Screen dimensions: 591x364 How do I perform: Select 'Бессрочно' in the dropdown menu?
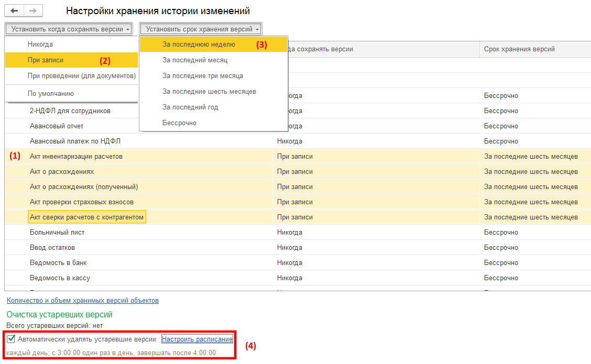click(179, 123)
